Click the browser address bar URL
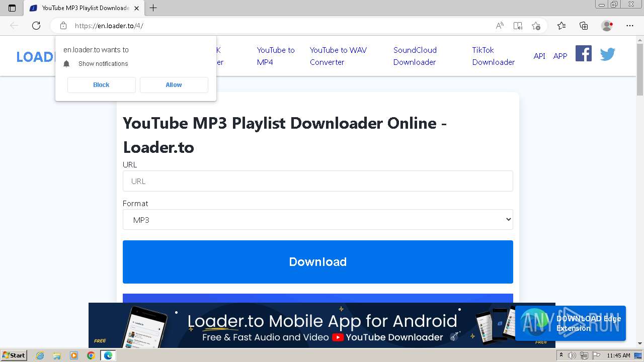 click(x=109, y=26)
